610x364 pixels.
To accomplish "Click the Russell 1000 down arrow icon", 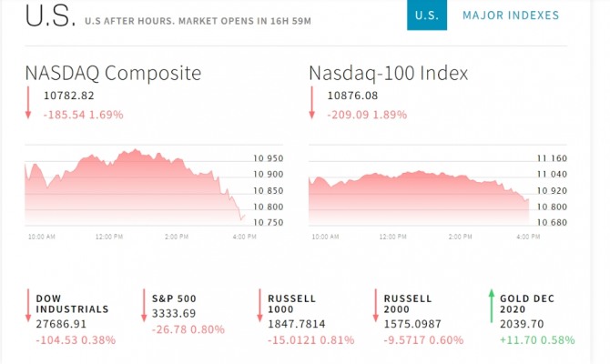I will (x=260, y=306).
